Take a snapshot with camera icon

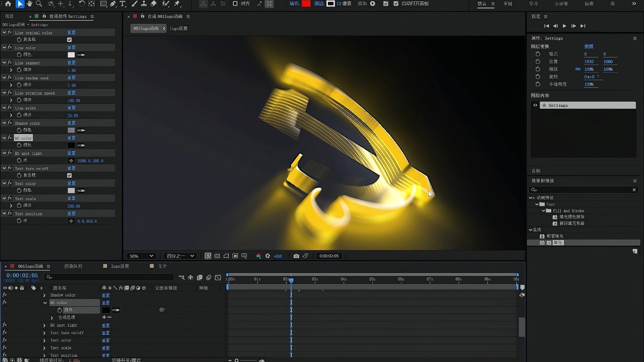296,256
